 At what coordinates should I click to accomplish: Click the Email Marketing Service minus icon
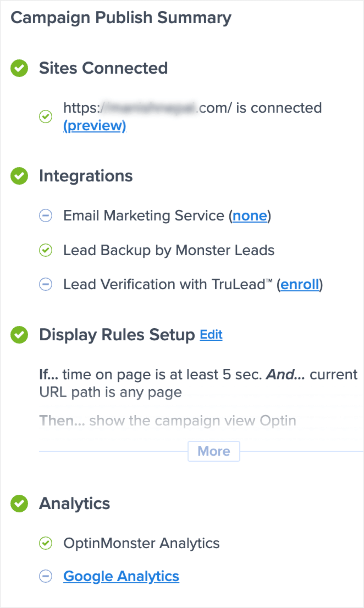click(45, 216)
